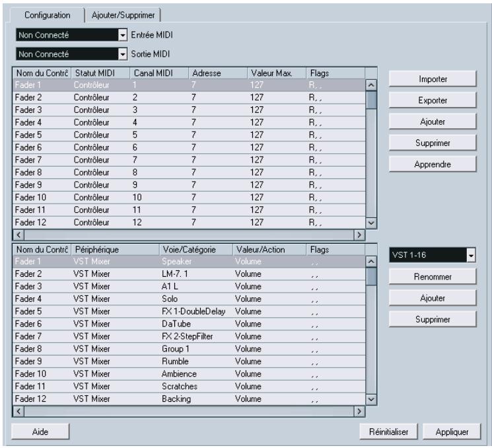Click Volume in the Rumble row
Viewport: 492px width, 448px height.
point(248,361)
